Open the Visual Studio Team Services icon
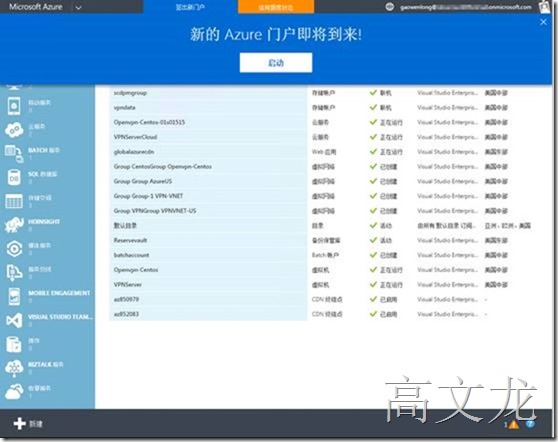The image size is (558, 442). click(14, 320)
